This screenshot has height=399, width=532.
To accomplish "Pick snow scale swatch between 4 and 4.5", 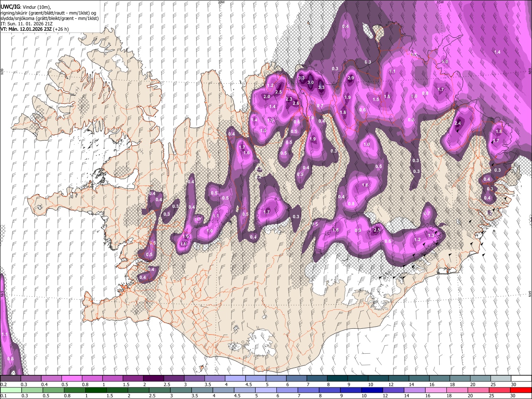I will click(x=235, y=379).
